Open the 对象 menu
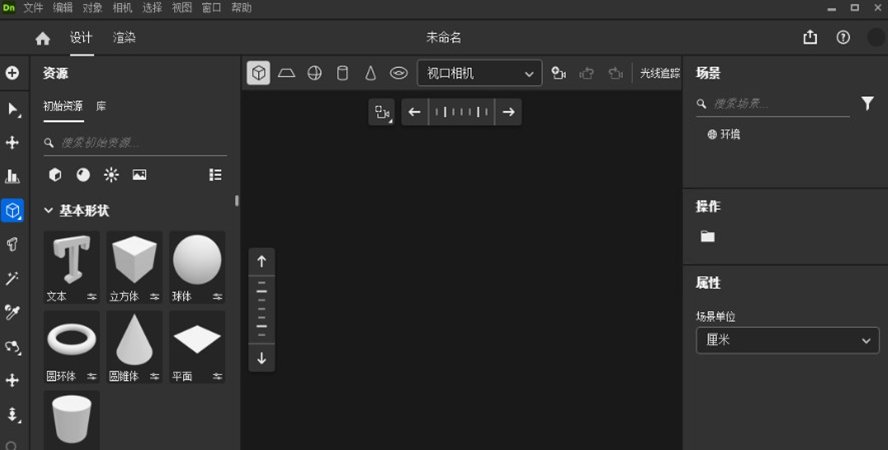This screenshot has height=450, width=888. pos(92,8)
